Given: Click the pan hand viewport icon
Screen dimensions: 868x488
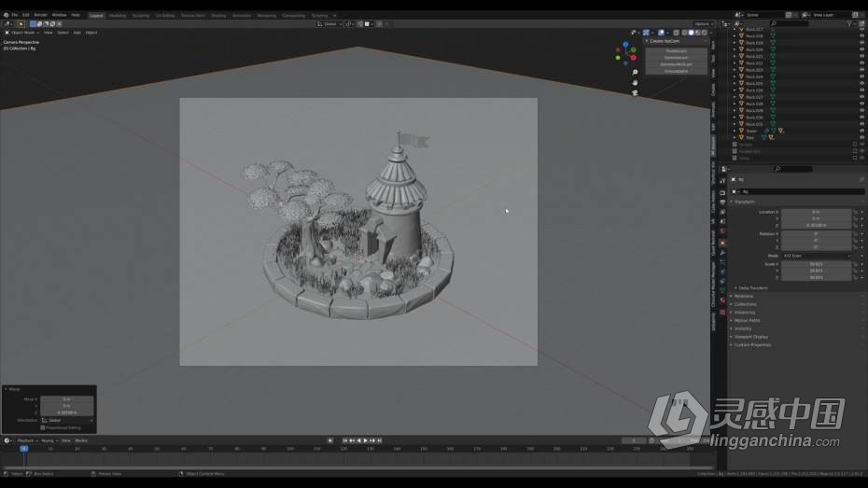Looking at the screenshot, I should (635, 82).
